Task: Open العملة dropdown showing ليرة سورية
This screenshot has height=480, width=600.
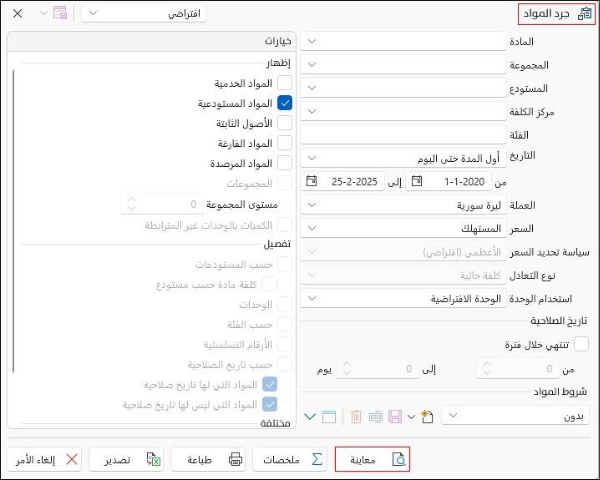Action: 403,205
